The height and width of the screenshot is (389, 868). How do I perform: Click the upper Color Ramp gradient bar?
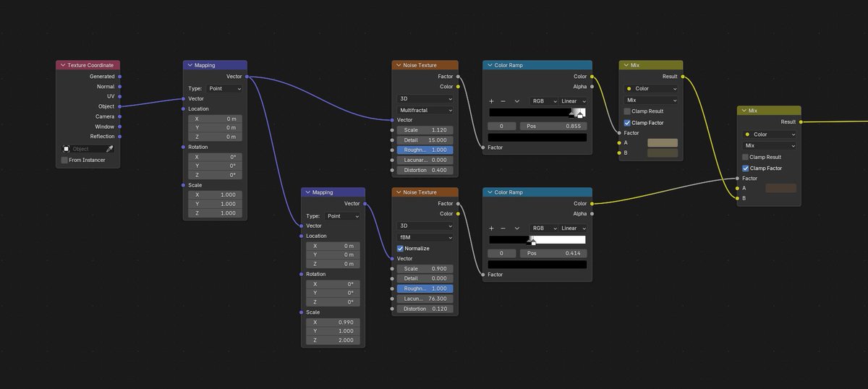(537, 113)
